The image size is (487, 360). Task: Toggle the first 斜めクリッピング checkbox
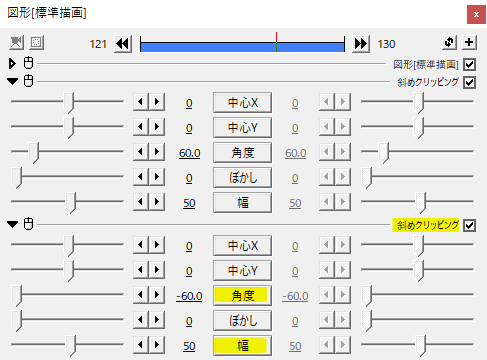[x=469, y=82]
